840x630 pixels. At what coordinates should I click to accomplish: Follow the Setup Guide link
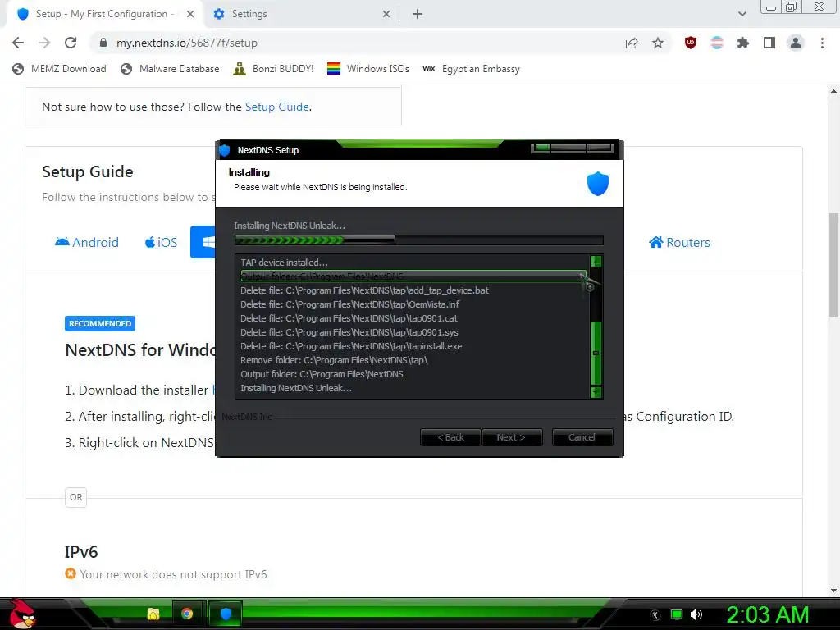click(x=277, y=107)
